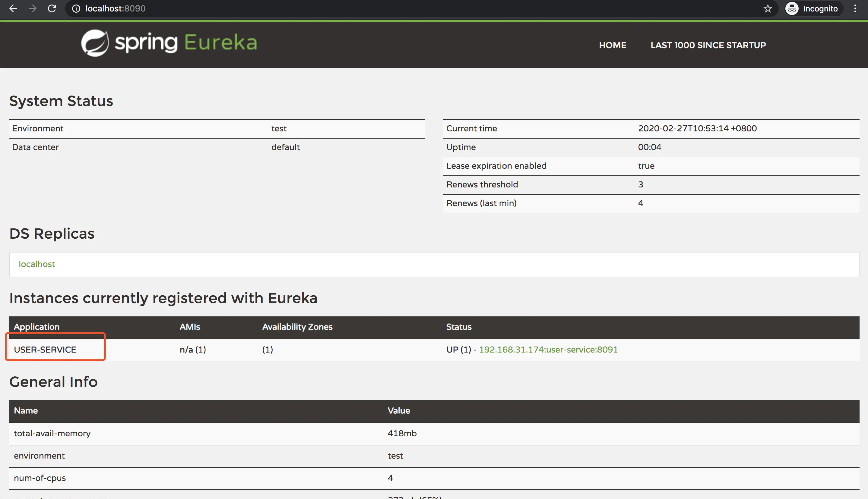Open instance link 192.168.31.174:user-service:8091
The width and height of the screenshot is (868, 499).
548,350
